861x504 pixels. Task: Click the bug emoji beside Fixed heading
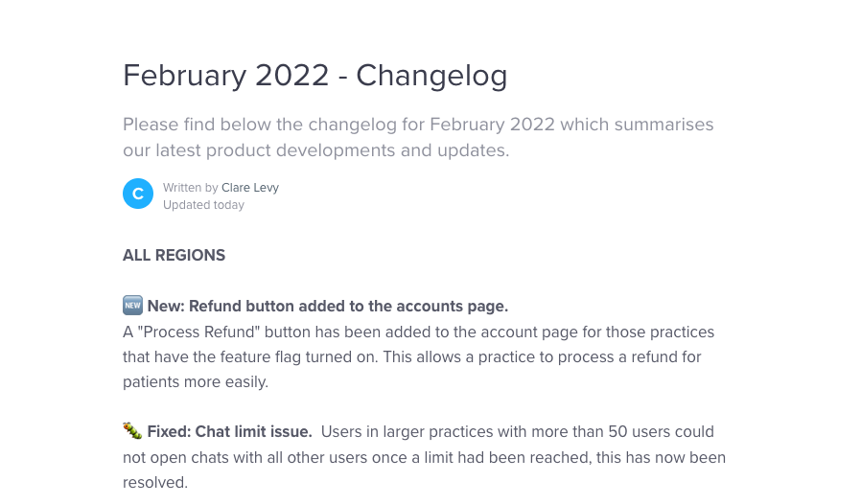click(x=132, y=431)
